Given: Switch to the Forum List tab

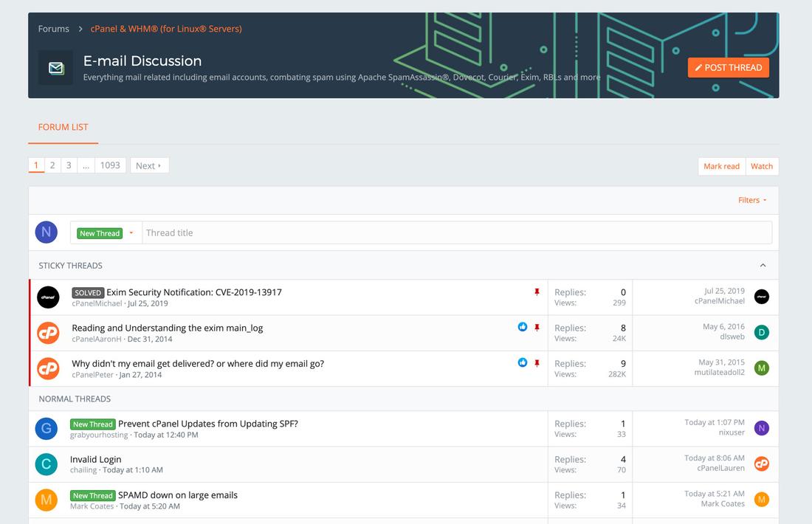Looking at the screenshot, I should 63,126.
